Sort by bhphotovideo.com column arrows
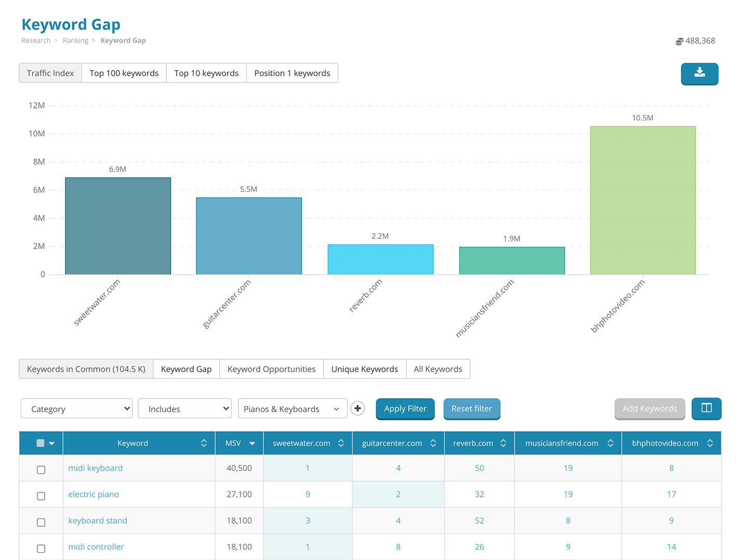748x560 pixels. (x=710, y=443)
